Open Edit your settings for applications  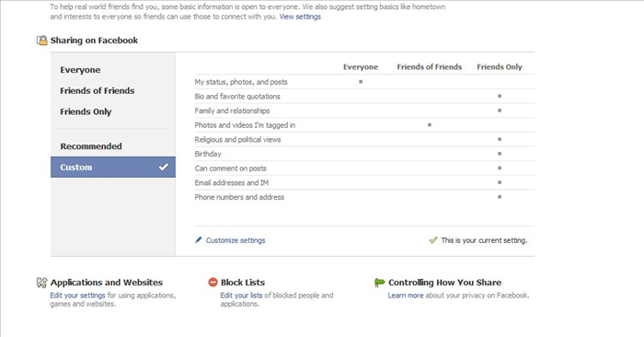pyautogui.click(x=77, y=295)
